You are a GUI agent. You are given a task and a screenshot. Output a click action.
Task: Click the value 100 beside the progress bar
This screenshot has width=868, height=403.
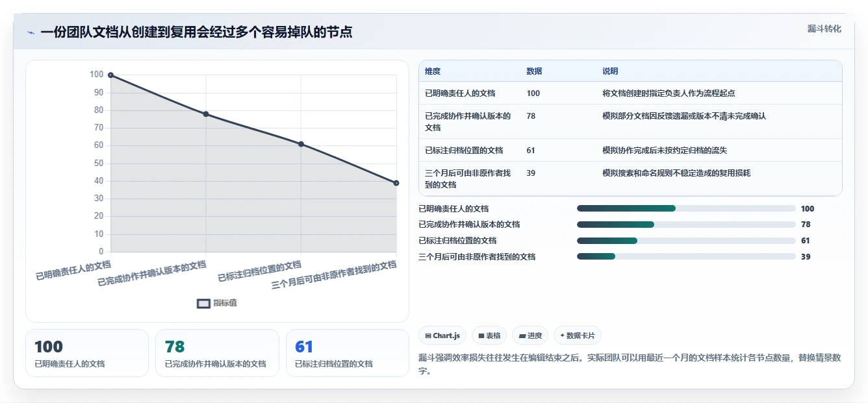808,209
